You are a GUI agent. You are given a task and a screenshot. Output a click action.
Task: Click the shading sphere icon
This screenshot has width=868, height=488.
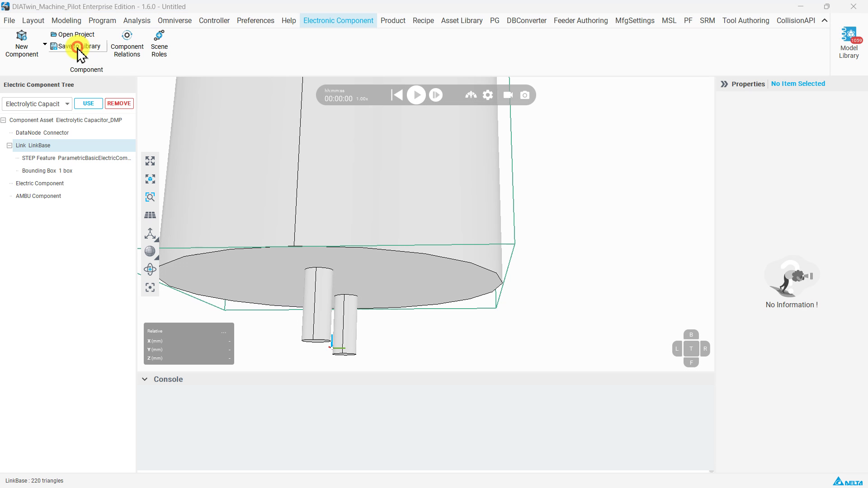click(150, 252)
